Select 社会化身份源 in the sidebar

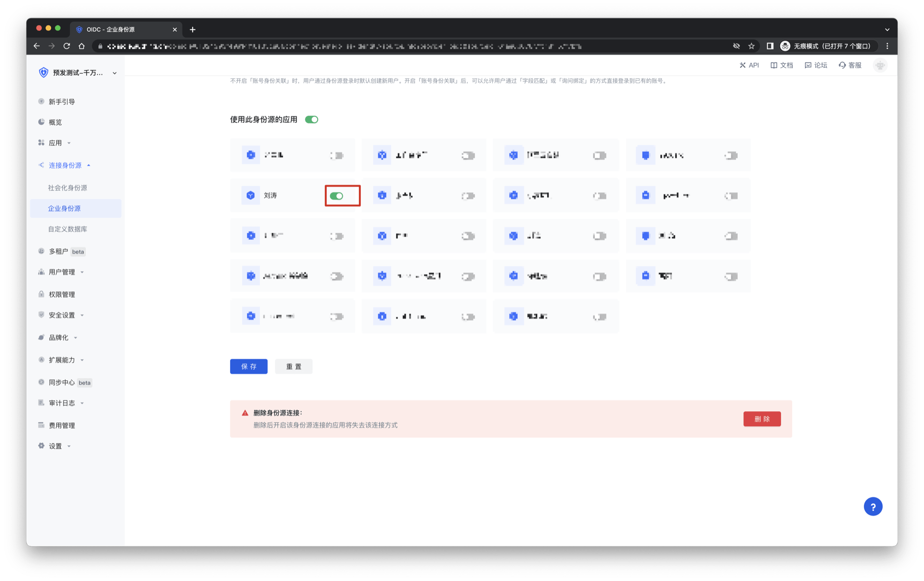tap(67, 188)
